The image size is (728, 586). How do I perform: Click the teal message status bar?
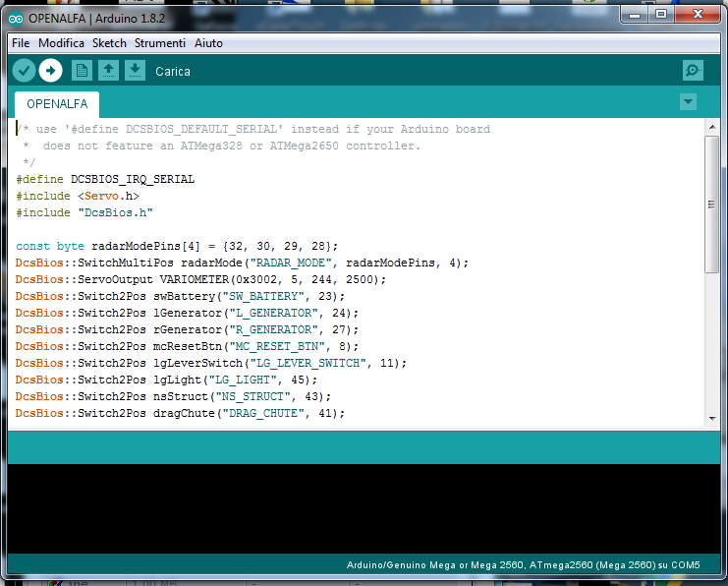364,447
